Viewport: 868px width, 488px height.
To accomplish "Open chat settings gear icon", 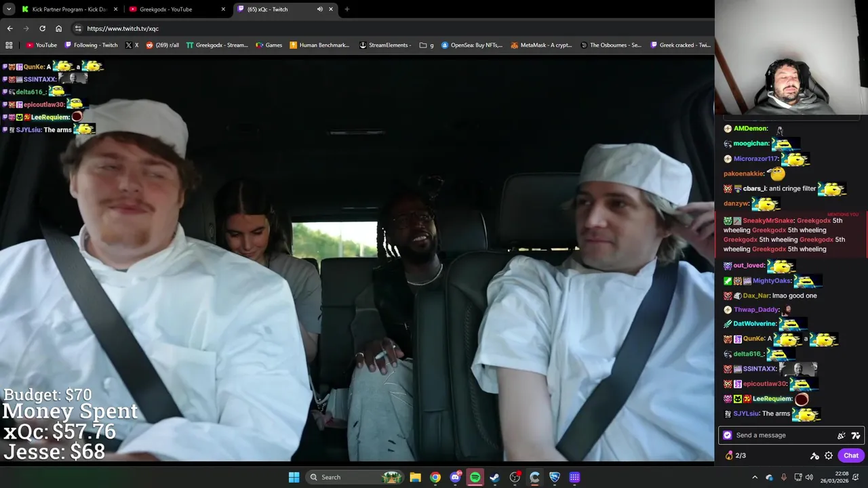I will point(829,456).
